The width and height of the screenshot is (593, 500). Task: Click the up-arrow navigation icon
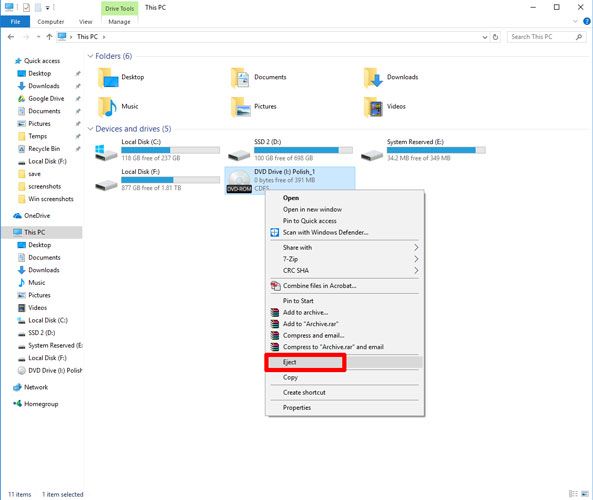(49, 37)
